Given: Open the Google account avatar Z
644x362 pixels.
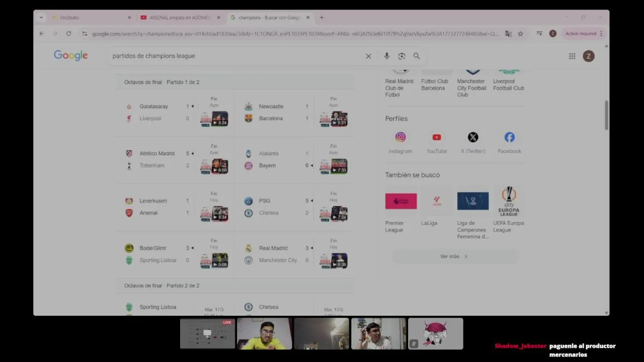Looking at the screenshot, I should tap(589, 56).
